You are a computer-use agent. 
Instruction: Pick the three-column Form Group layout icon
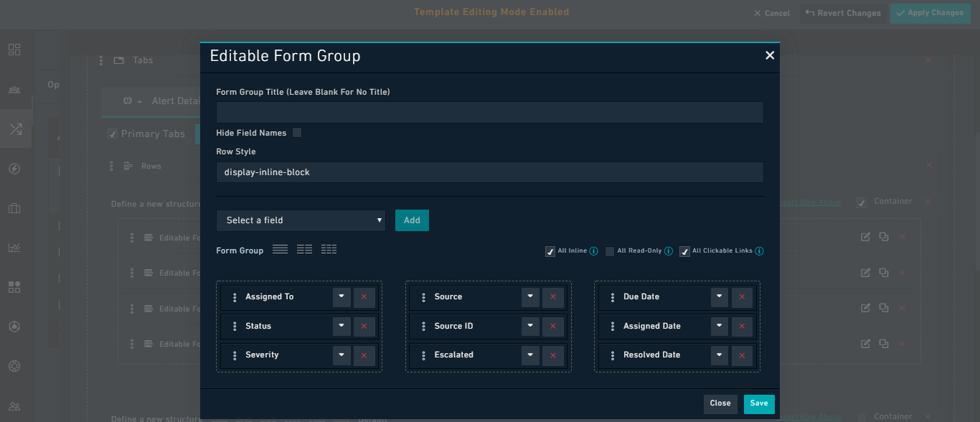[x=329, y=249]
